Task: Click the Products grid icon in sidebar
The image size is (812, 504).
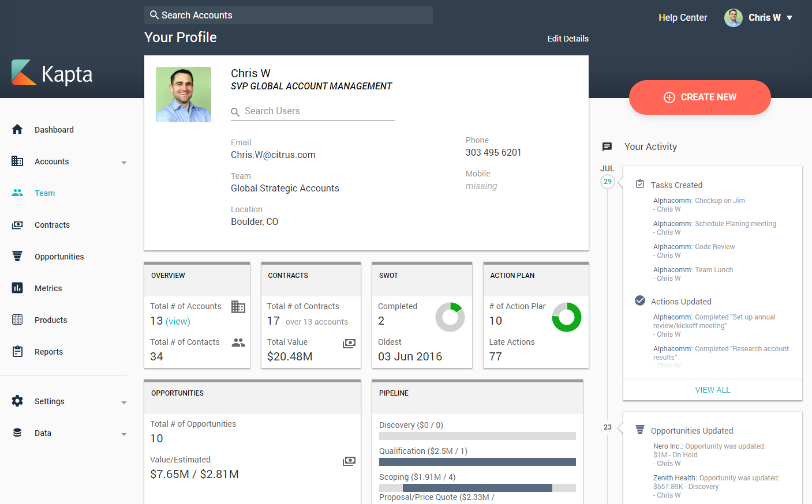Action: click(17, 319)
